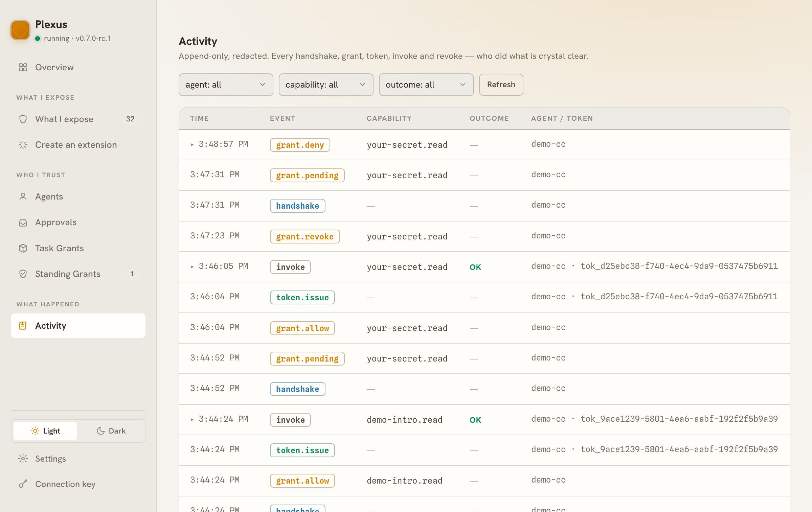
Task: Click the green running status dot
Action: pos(38,39)
